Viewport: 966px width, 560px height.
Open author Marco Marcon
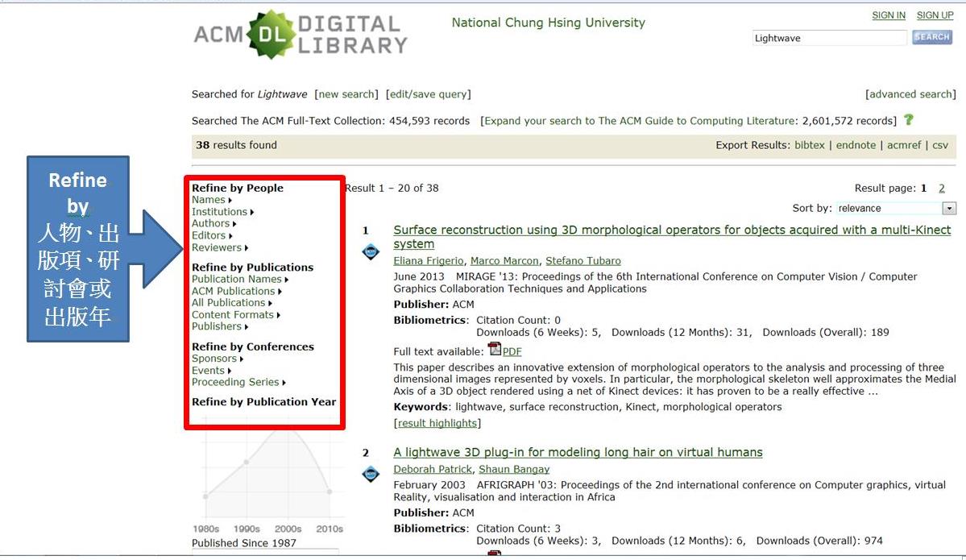[x=504, y=260]
